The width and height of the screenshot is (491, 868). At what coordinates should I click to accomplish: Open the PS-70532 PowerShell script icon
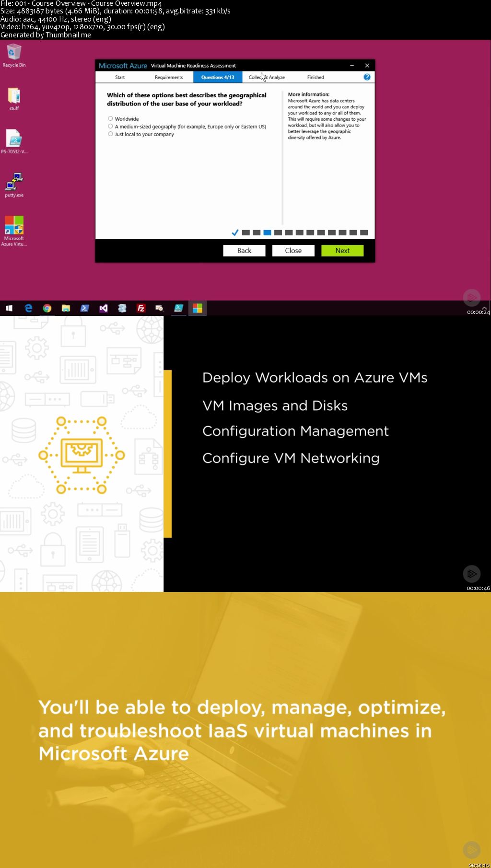click(14, 142)
